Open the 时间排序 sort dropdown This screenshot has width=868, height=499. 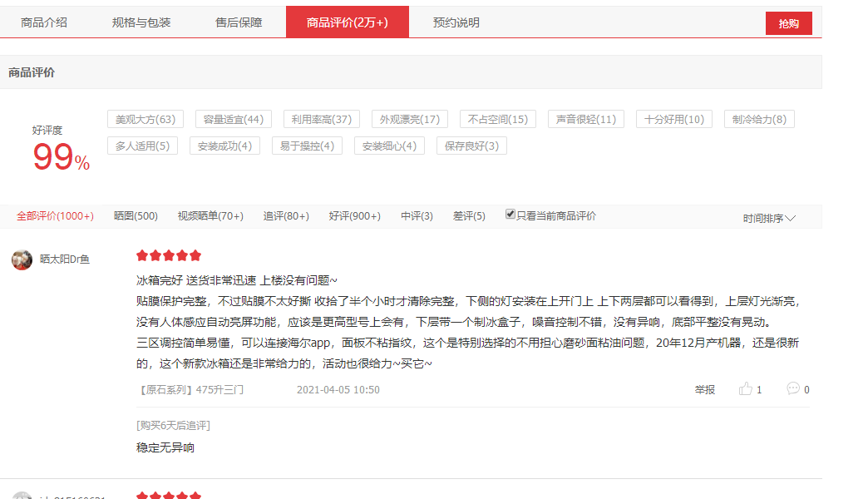point(769,218)
